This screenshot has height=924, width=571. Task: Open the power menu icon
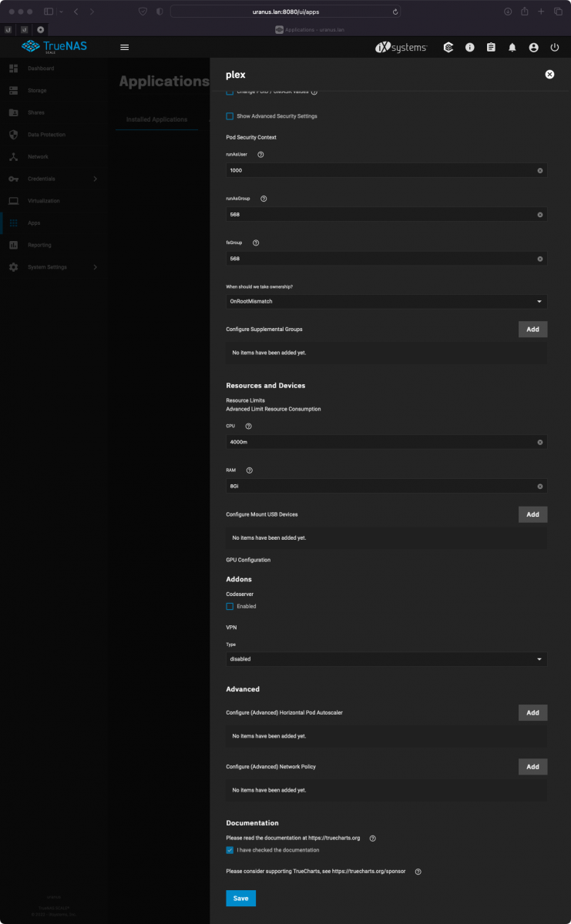555,47
